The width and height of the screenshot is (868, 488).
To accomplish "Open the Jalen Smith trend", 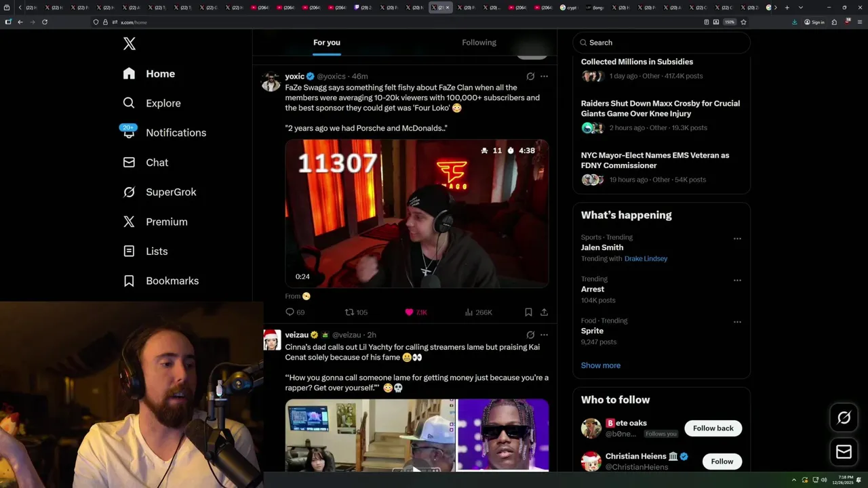I will pyautogui.click(x=602, y=247).
